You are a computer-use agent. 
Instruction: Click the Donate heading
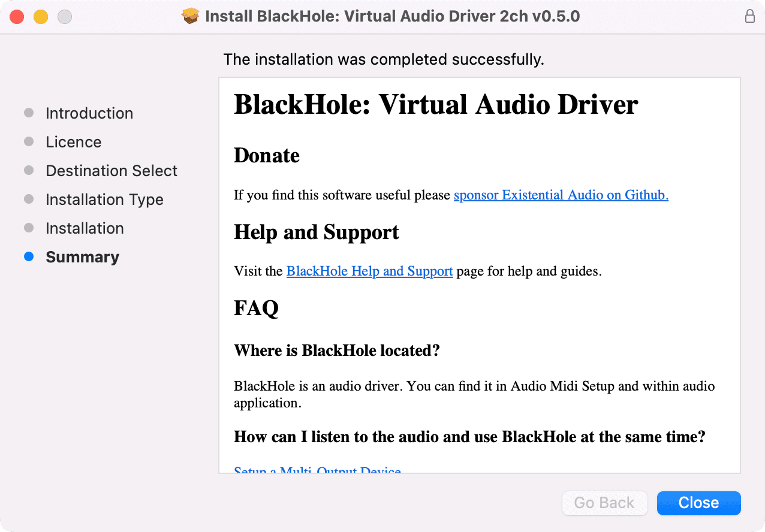267,156
